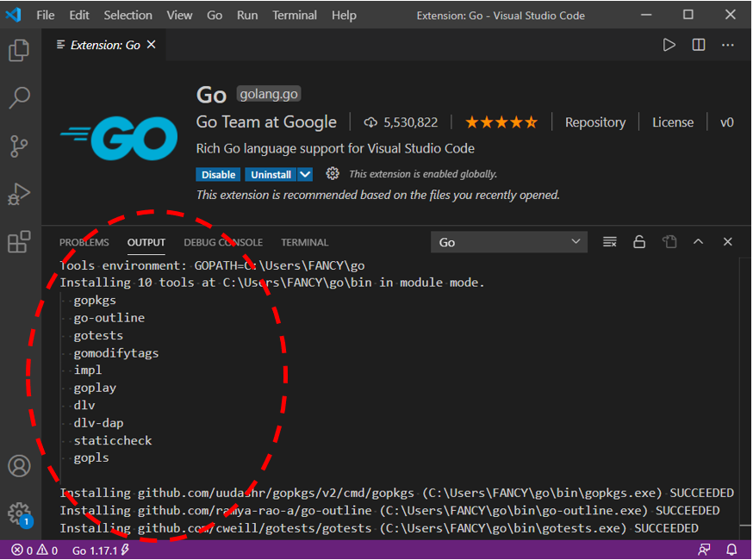753x560 pixels.
Task: Toggle the lock to disable output auto-scrolling
Action: 639,242
